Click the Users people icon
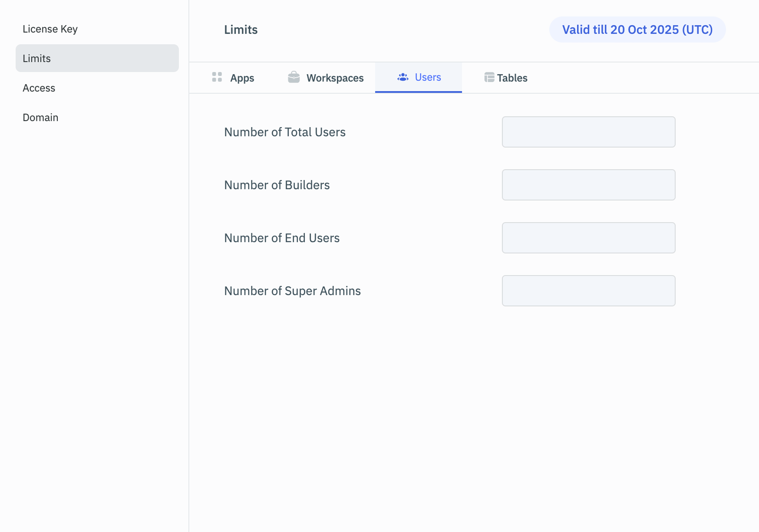 coord(403,77)
